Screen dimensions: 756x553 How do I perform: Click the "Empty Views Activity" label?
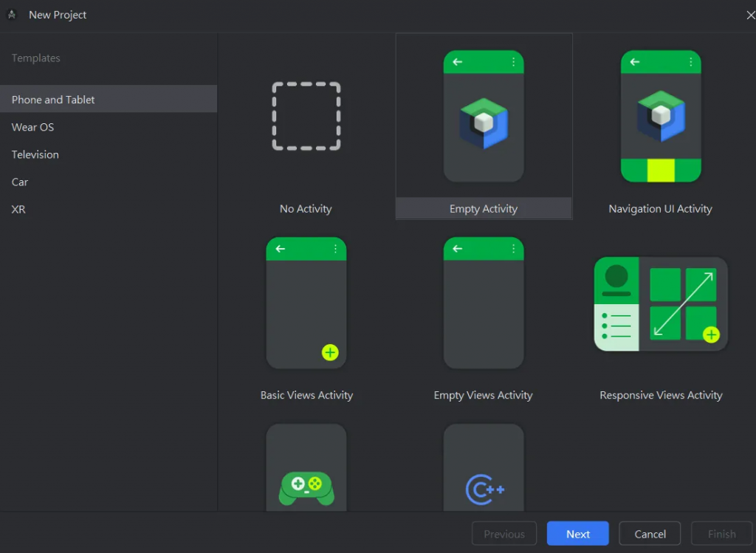(x=483, y=395)
